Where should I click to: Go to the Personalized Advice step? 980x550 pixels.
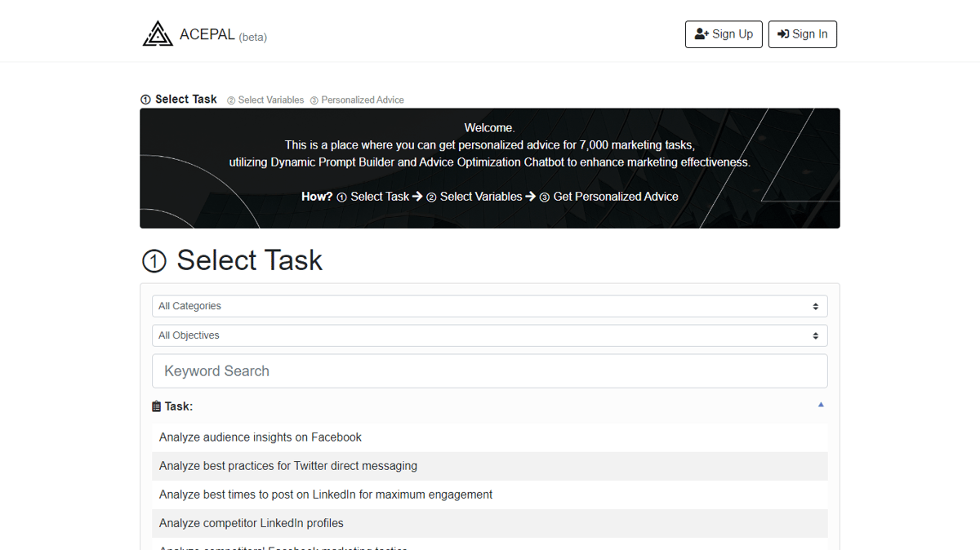click(x=357, y=100)
